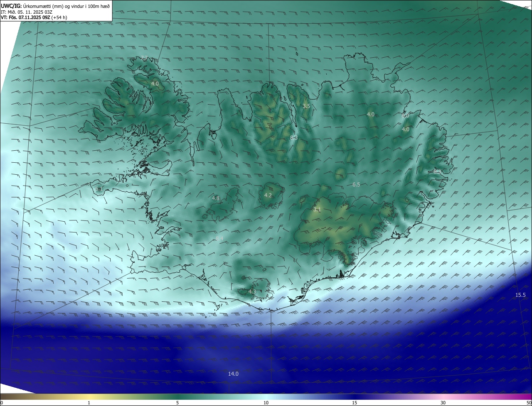Click the 6.5 value label
The image size is (532, 406).
click(x=356, y=184)
